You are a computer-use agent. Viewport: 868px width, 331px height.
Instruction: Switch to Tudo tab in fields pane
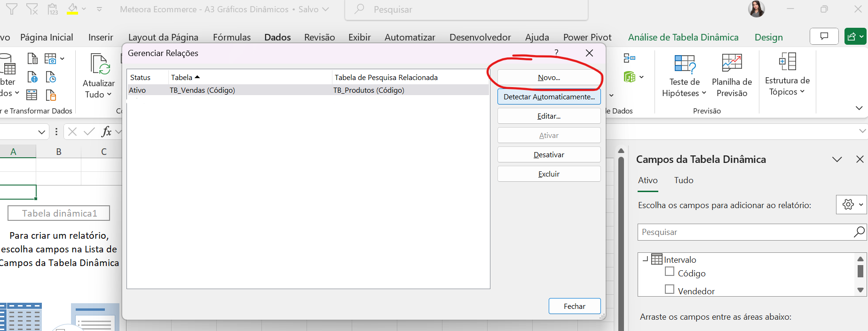point(684,180)
